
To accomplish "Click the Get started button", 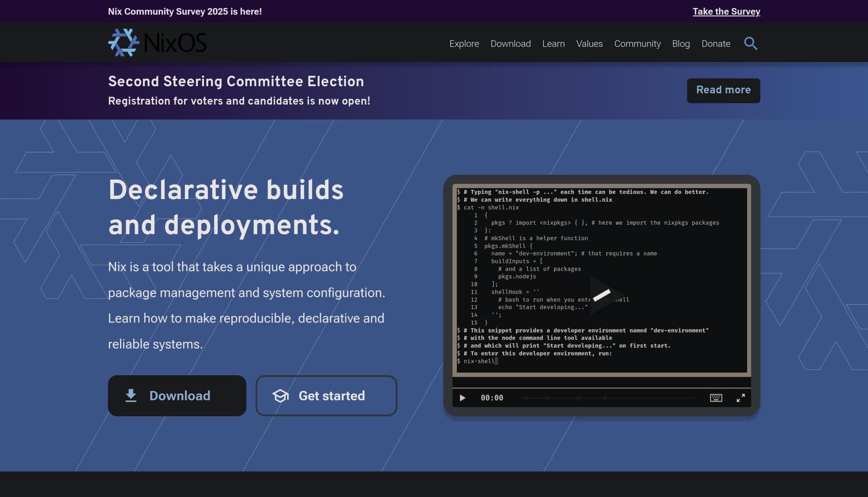I will click(x=331, y=396).
